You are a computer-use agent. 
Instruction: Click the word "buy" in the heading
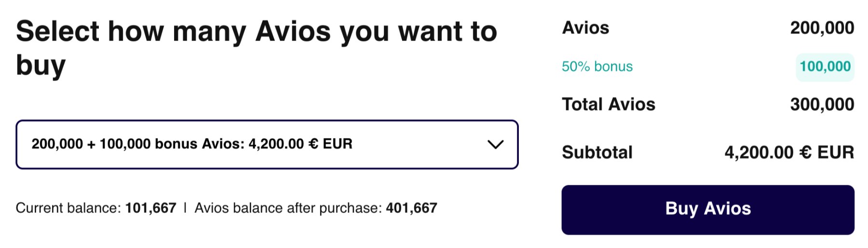41,66
